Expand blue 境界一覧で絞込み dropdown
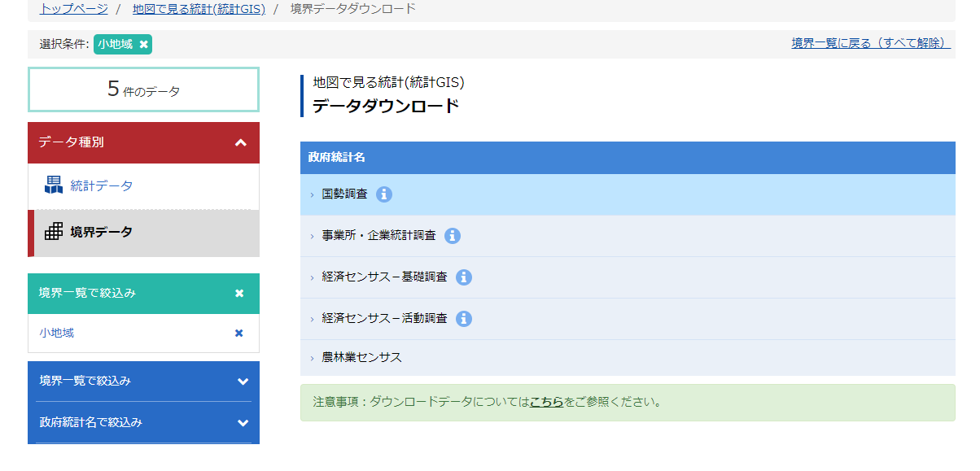Screen dimensions: 980x471 pos(243,382)
